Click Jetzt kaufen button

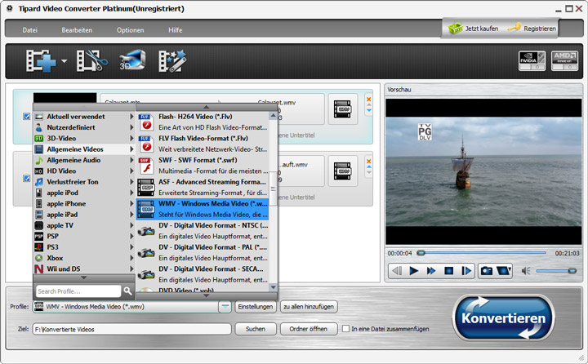click(473, 29)
